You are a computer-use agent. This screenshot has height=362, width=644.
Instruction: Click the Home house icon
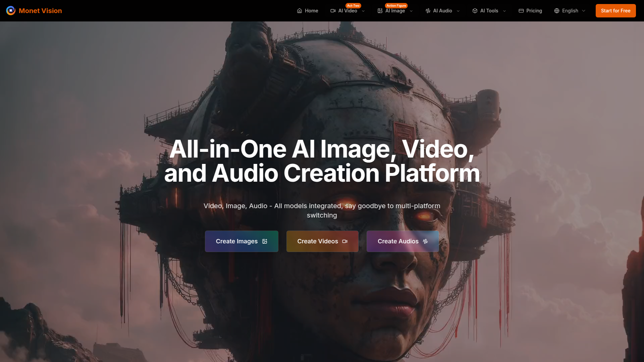click(300, 11)
